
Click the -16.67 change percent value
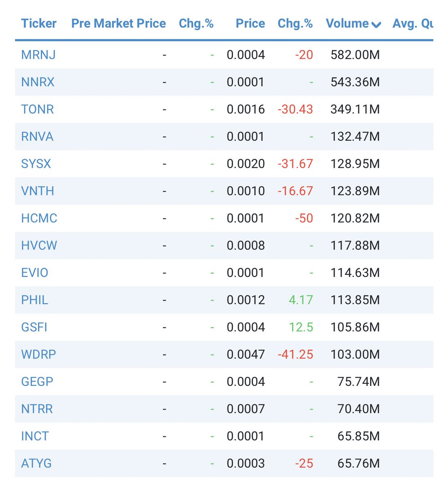click(x=295, y=191)
